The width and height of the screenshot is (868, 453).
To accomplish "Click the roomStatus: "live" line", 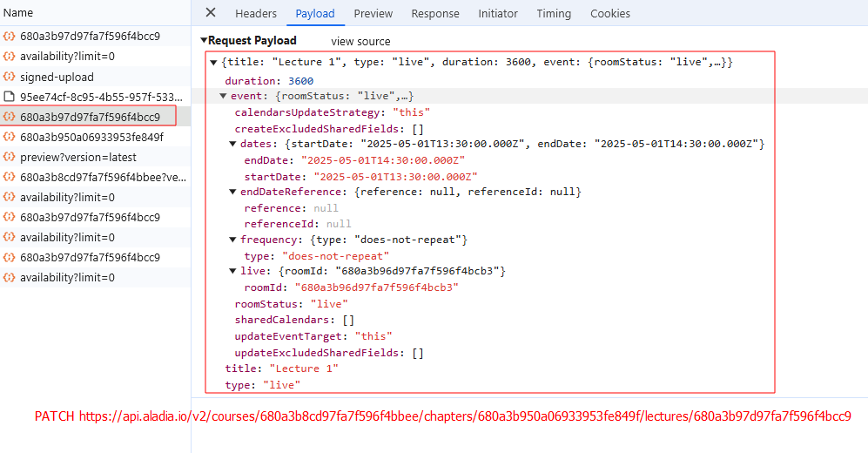I will [291, 304].
